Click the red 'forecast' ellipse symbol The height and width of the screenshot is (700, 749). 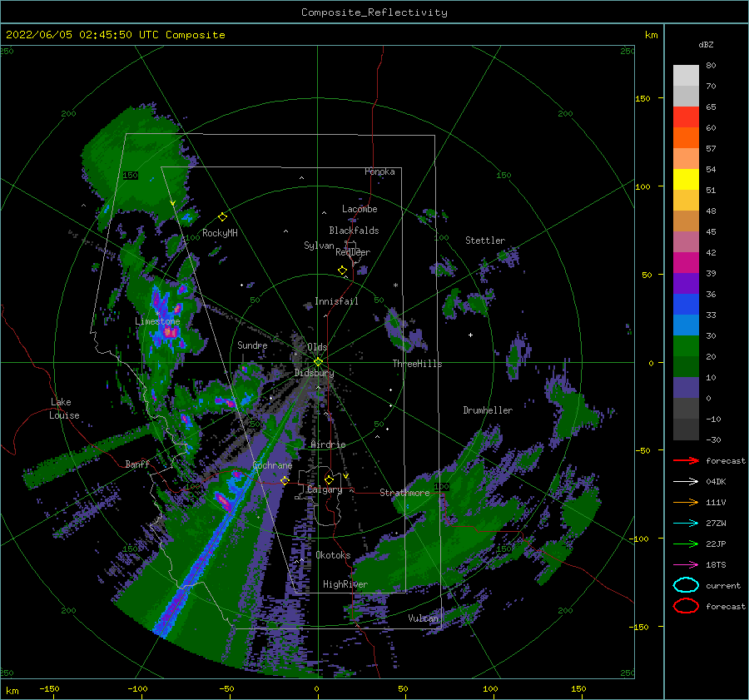[686, 606]
